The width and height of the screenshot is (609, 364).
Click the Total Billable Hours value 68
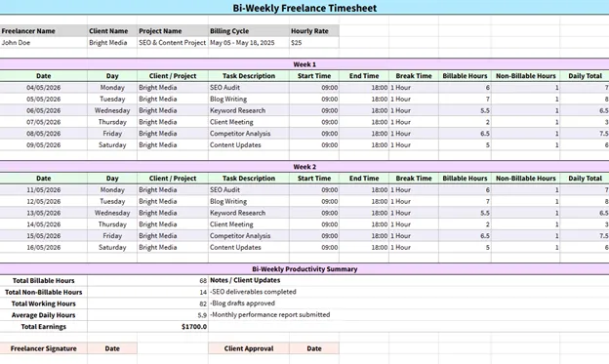tap(147, 280)
